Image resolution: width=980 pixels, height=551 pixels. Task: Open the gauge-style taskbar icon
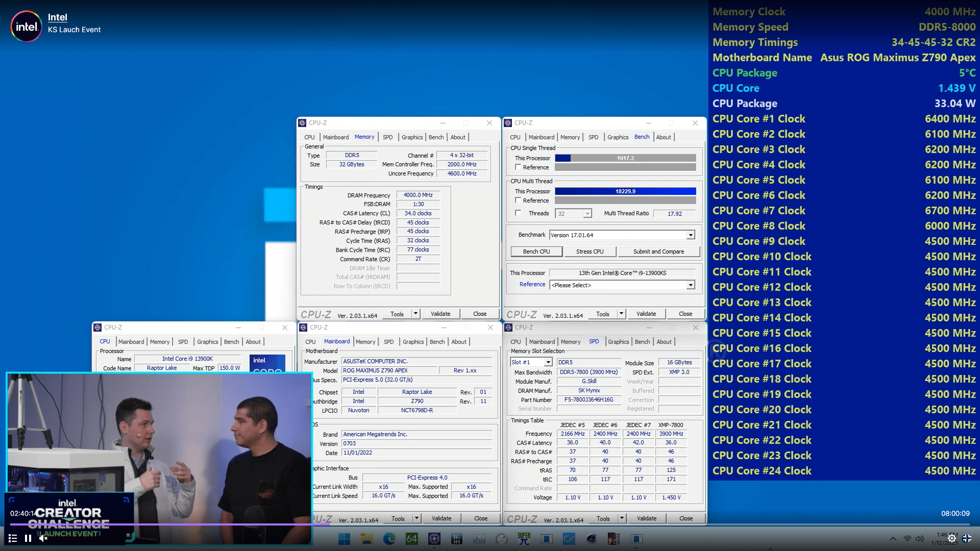[502, 539]
